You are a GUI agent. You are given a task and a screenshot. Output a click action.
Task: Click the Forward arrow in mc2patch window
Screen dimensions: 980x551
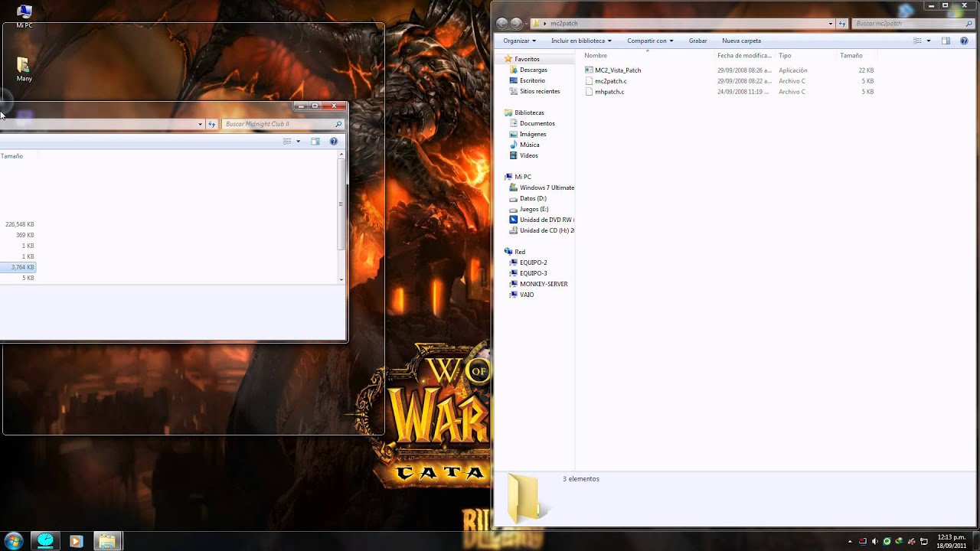517,24
